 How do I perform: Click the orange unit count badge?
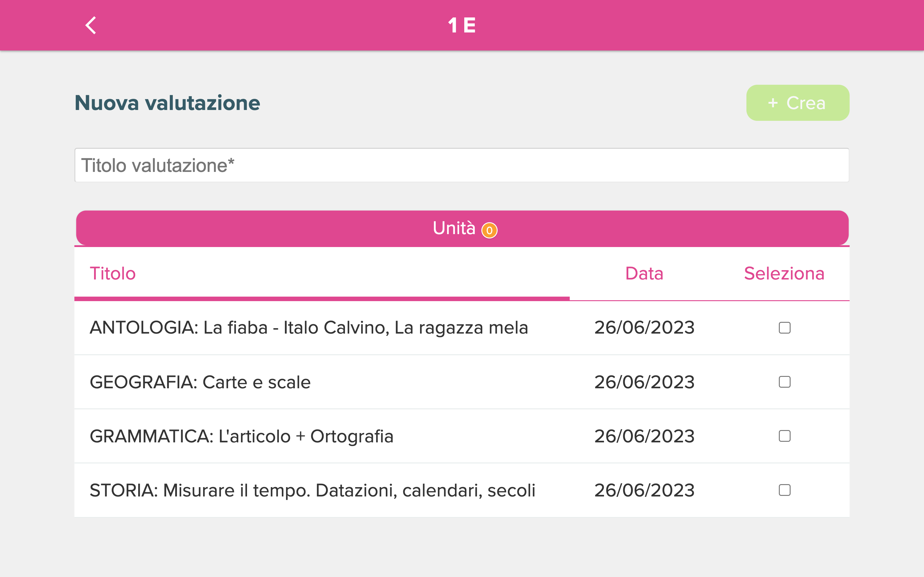tap(489, 230)
